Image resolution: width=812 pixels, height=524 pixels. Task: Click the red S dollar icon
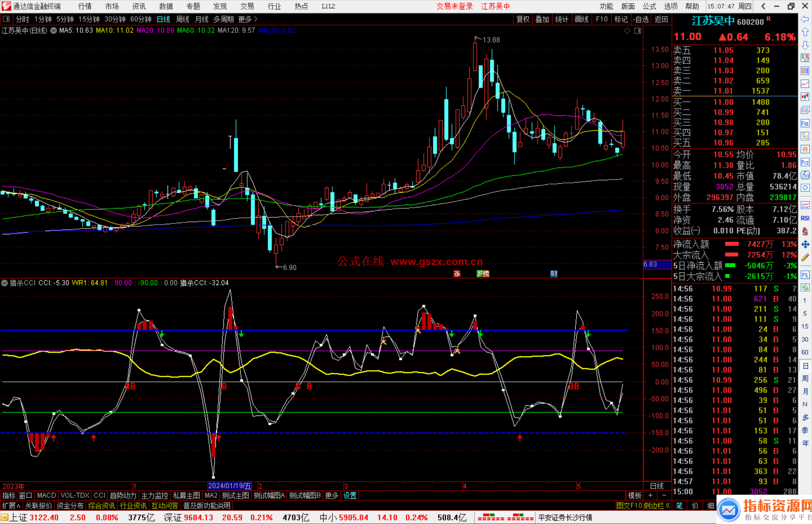[805, 231]
